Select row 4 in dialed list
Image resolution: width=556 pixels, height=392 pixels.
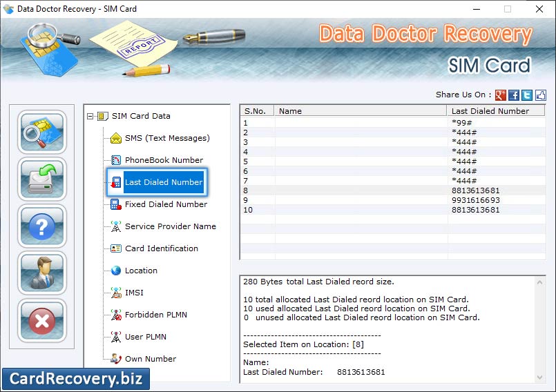(393, 152)
